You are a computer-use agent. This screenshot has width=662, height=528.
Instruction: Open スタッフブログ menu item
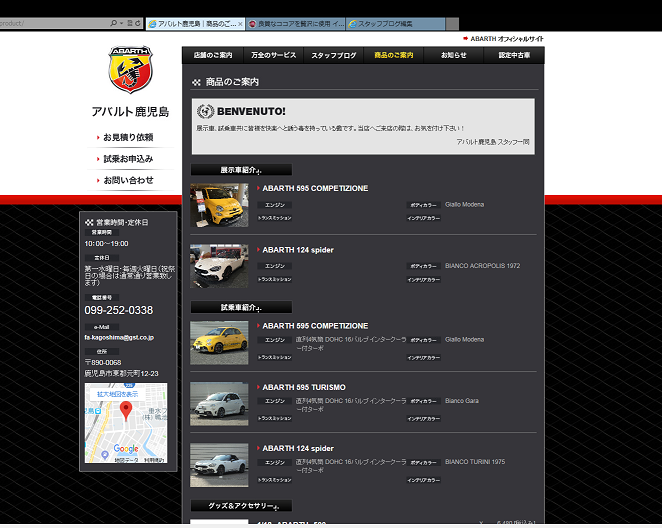(x=334, y=55)
